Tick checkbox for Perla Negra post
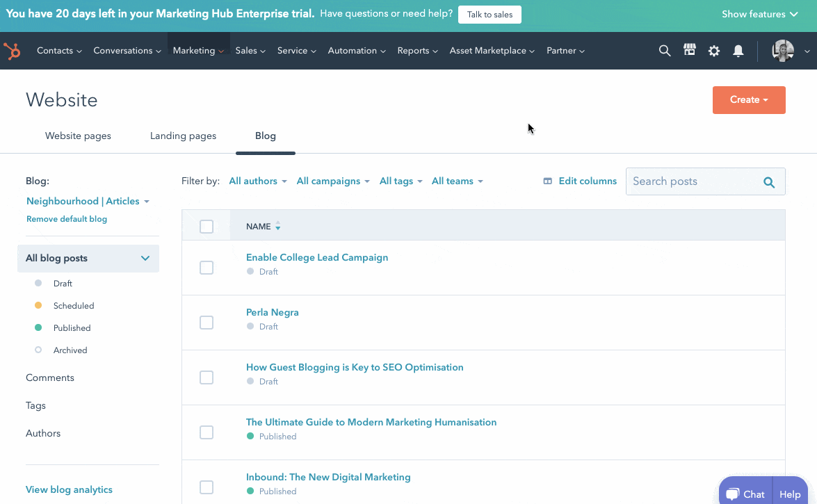This screenshot has width=817, height=504. click(x=207, y=323)
